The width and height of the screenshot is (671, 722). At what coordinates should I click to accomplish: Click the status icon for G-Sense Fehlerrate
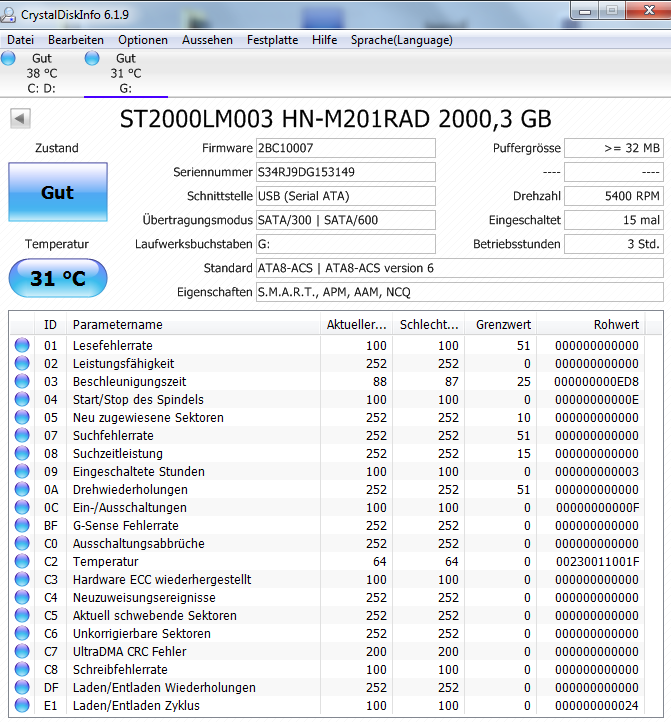click(22, 525)
